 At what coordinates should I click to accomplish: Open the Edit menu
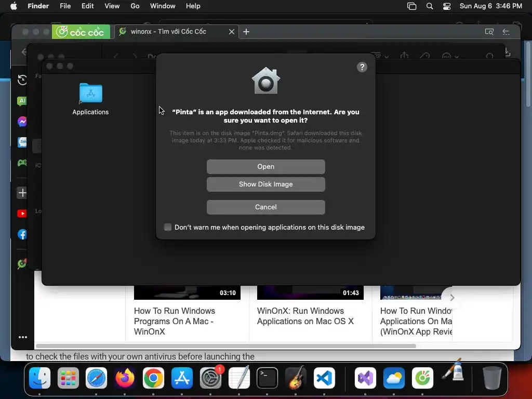pyautogui.click(x=87, y=6)
